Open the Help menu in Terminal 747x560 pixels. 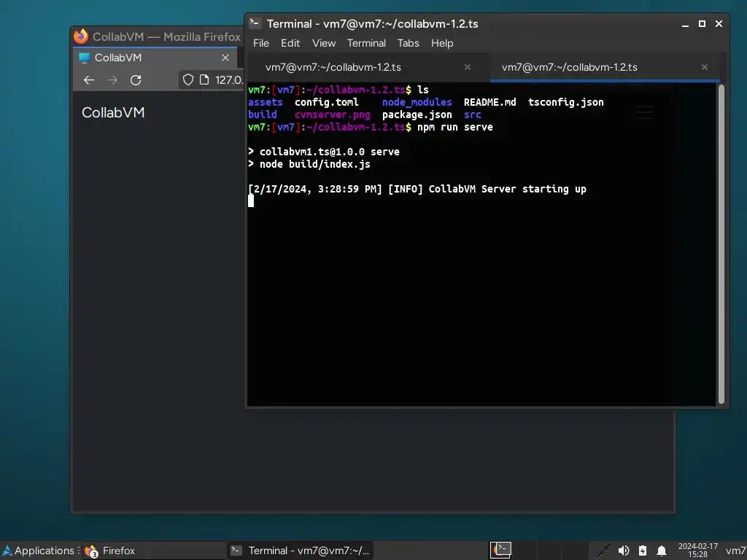[442, 43]
